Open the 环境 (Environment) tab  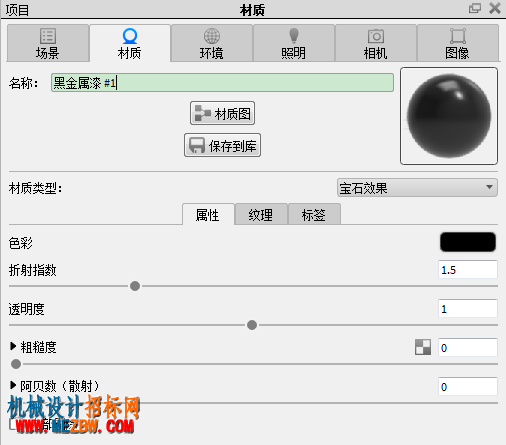point(211,43)
